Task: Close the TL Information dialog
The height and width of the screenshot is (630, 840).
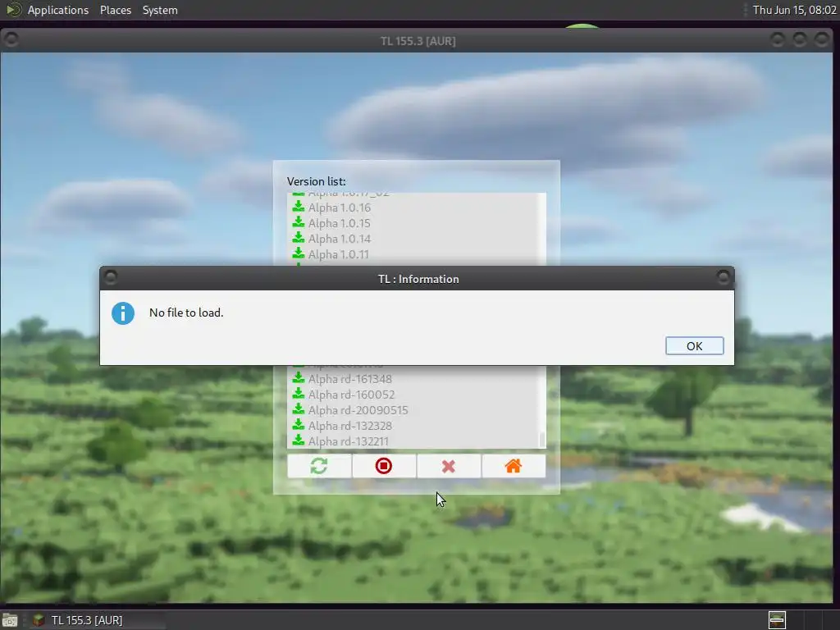Action: coord(724,277)
